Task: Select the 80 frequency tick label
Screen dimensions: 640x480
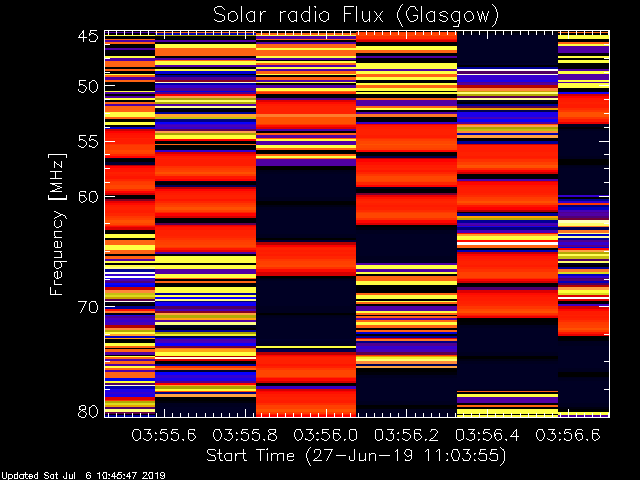Action: 88,411
